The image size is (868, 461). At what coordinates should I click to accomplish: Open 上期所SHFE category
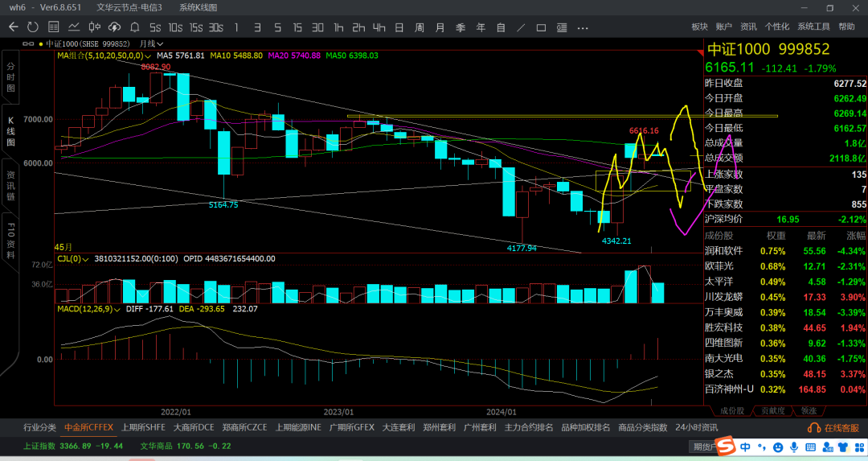(x=143, y=427)
